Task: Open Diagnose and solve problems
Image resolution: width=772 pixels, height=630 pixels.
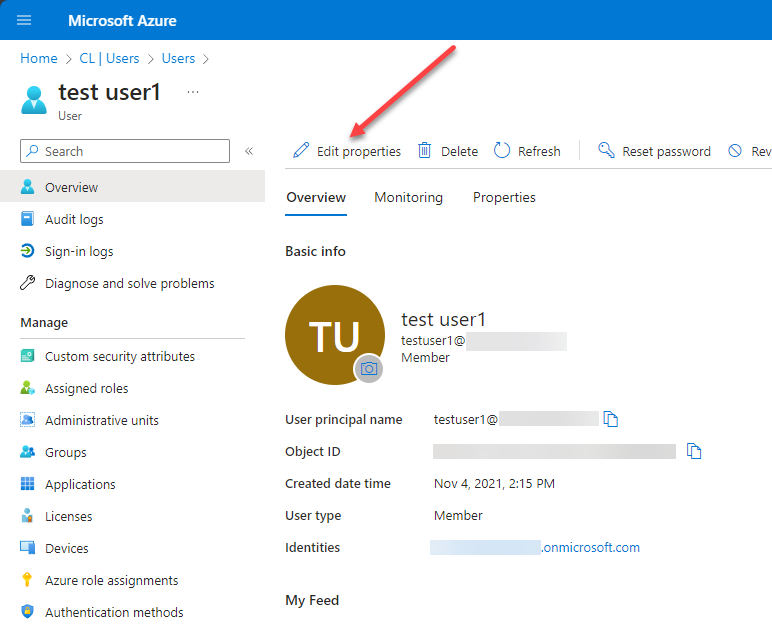Action: 130,284
